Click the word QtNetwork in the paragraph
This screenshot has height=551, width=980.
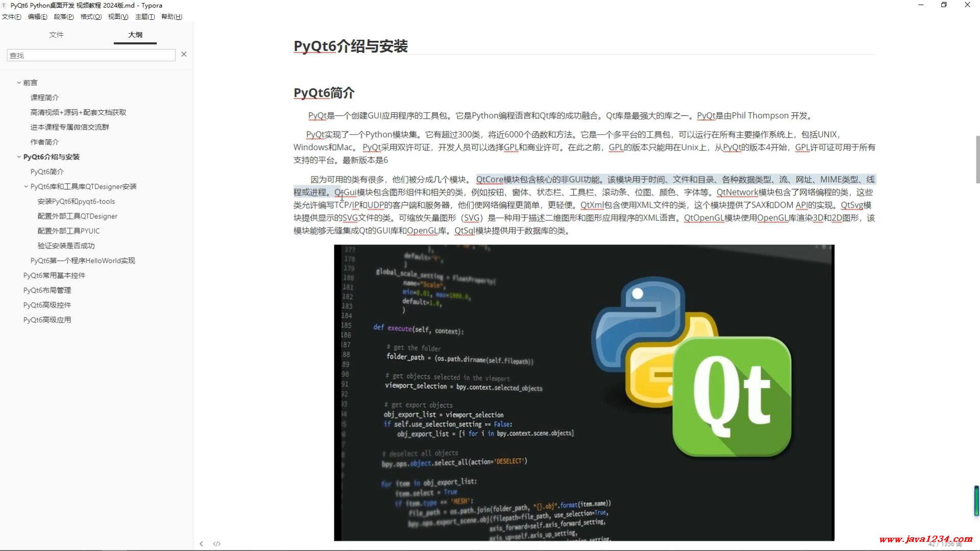737,192
